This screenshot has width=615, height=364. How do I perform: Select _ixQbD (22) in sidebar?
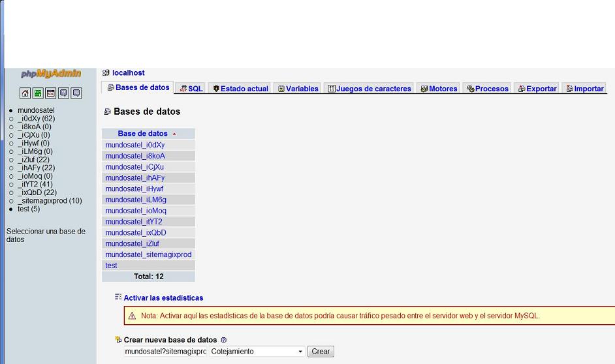(x=37, y=192)
